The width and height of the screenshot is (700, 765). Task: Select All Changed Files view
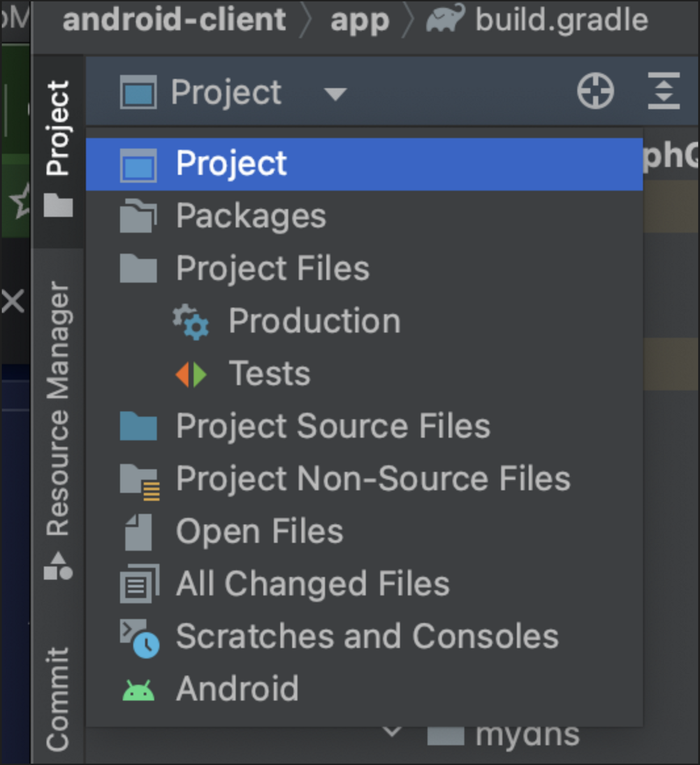point(312,583)
